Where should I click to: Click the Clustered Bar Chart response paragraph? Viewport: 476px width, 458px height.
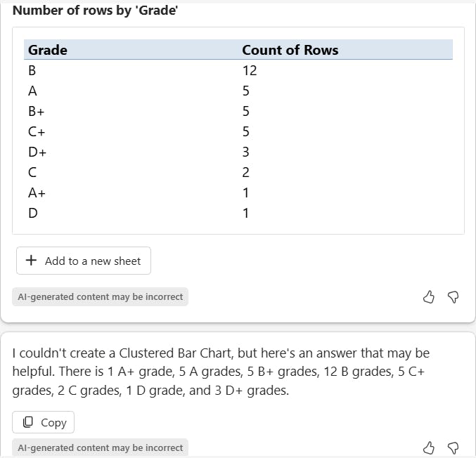(x=221, y=372)
